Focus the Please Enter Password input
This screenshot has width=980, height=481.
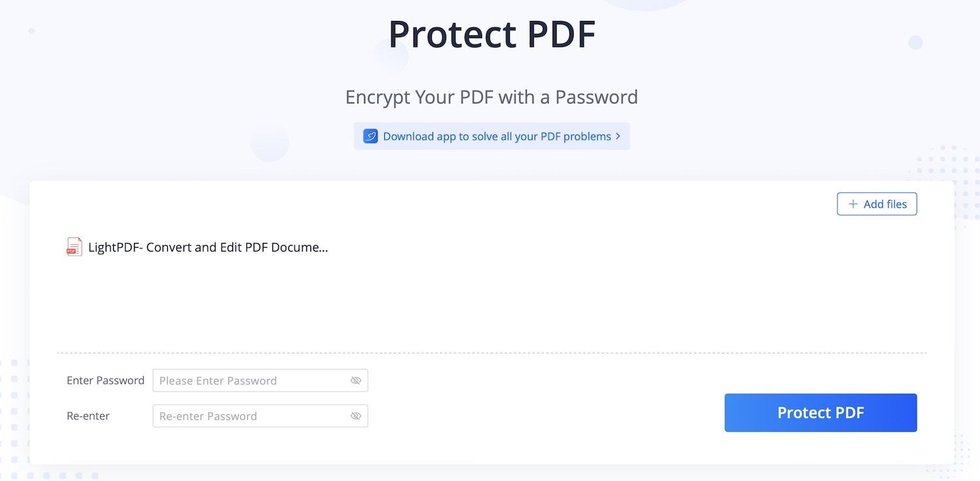[x=252, y=380]
